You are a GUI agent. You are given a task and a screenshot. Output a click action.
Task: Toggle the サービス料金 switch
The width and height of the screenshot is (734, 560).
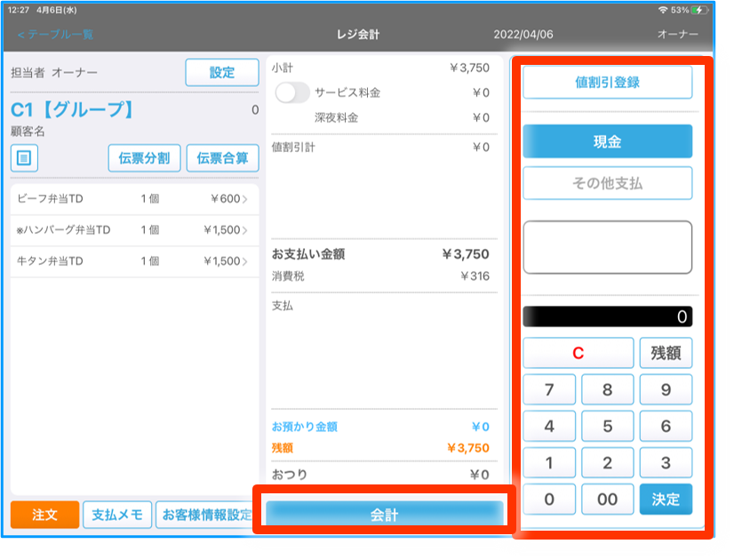[x=292, y=92]
